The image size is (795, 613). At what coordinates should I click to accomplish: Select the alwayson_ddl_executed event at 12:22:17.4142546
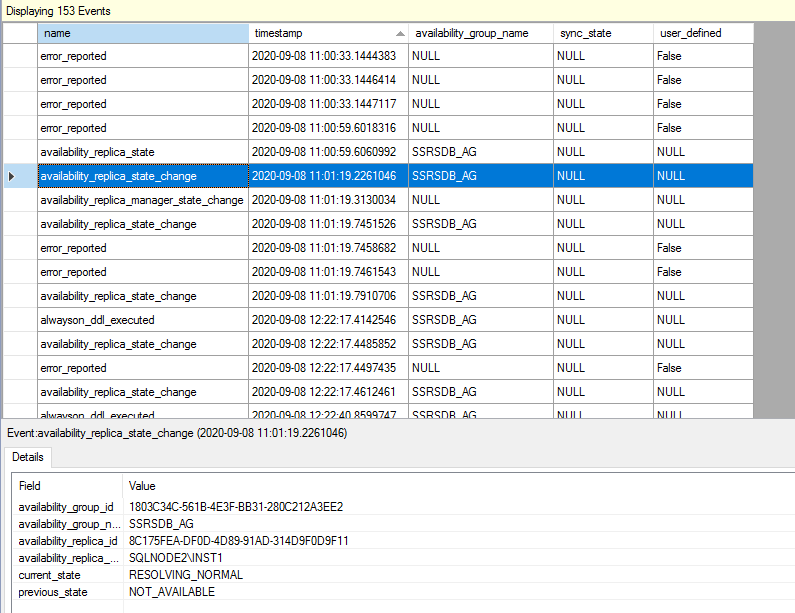point(98,320)
